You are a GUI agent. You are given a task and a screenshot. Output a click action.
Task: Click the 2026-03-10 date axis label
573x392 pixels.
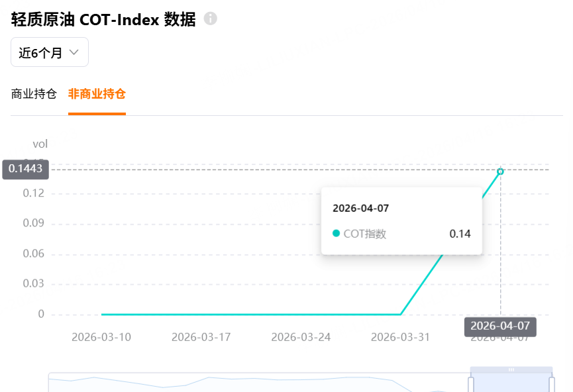(x=101, y=337)
